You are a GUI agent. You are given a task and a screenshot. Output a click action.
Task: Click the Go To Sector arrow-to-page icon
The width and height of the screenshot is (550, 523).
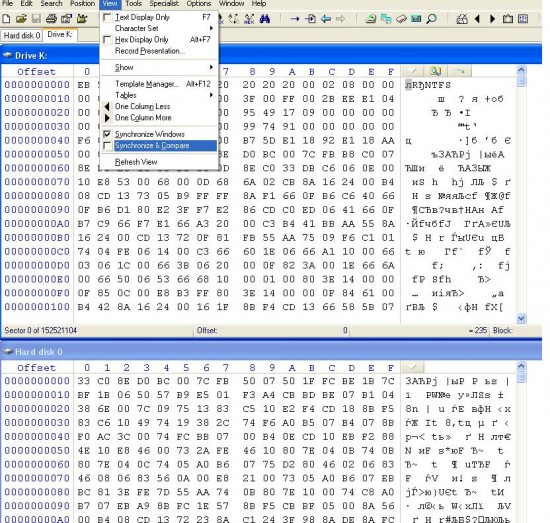point(310,19)
